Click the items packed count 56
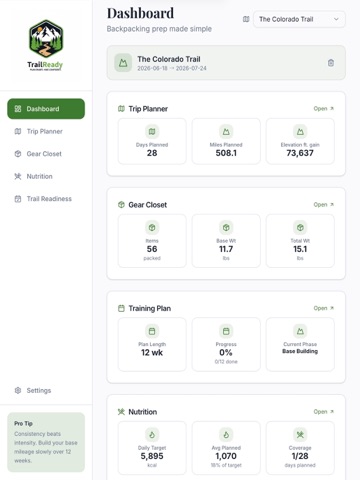This screenshot has height=480, width=360. pyautogui.click(x=152, y=249)
